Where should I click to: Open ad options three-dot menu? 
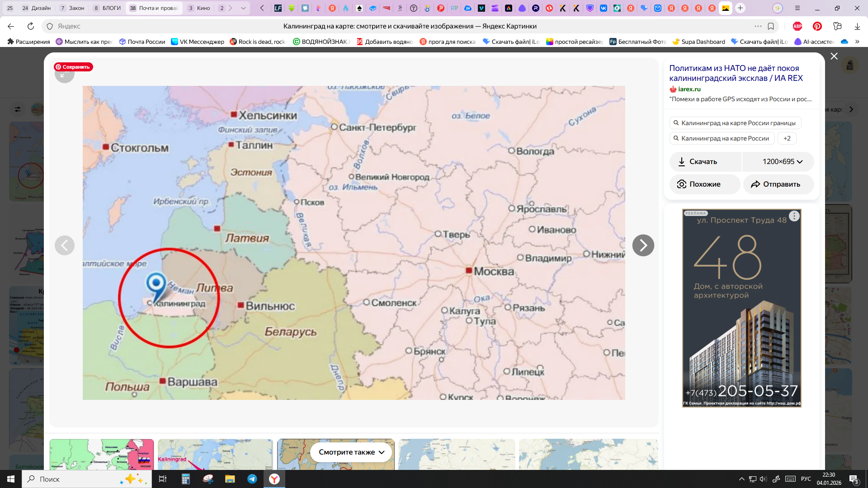pyautogui.click(x=794, y=216)
